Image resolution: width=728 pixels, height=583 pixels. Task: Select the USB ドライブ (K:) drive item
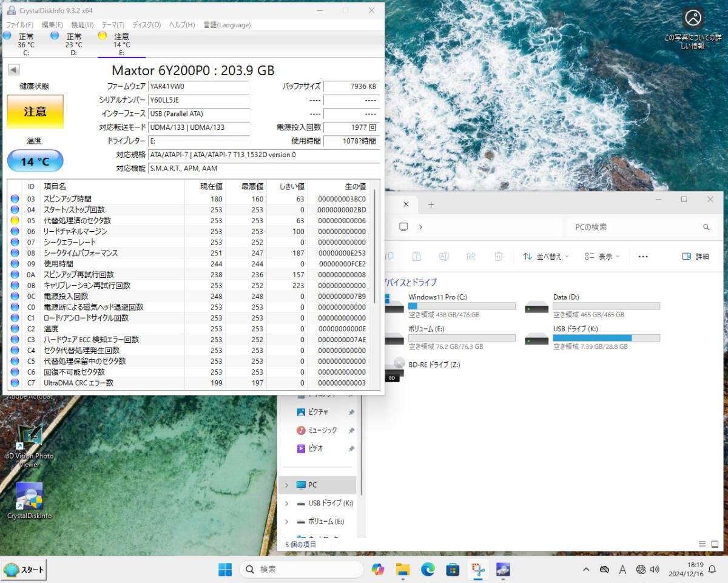coord(592,337)
